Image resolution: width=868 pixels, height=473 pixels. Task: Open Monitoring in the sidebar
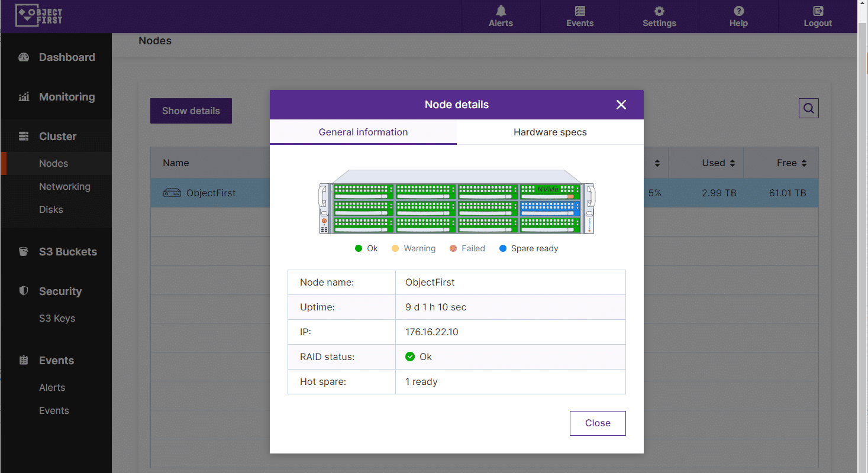(x=56, y=97)
